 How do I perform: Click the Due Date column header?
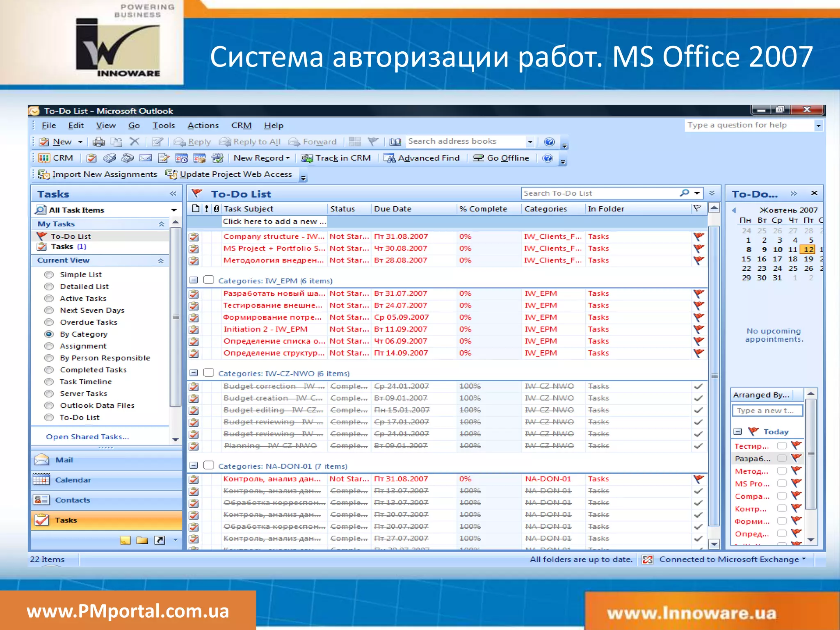pos(413,209)
